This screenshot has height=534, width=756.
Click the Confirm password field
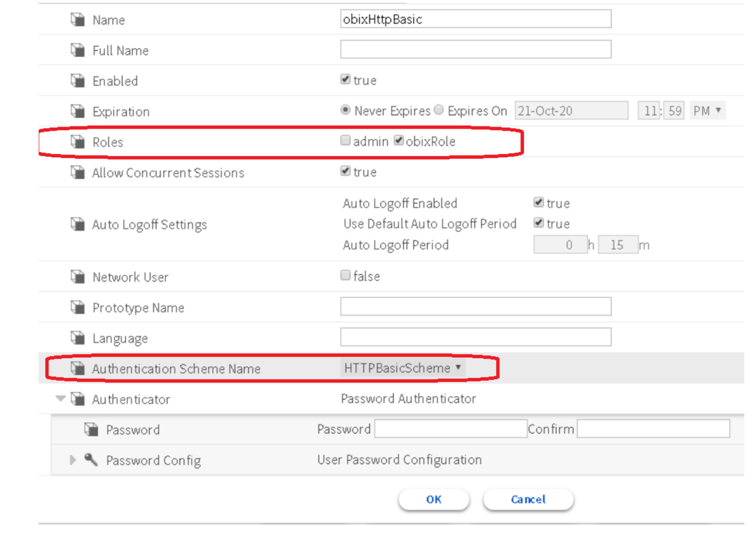pyautogui.click(x=653, y=429)
